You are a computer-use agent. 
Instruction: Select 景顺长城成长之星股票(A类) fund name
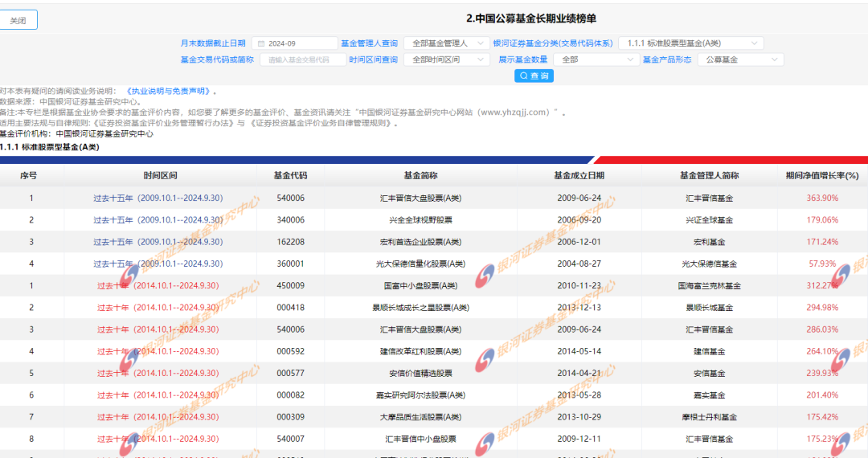pyautogui.click(x=420, y=308)
